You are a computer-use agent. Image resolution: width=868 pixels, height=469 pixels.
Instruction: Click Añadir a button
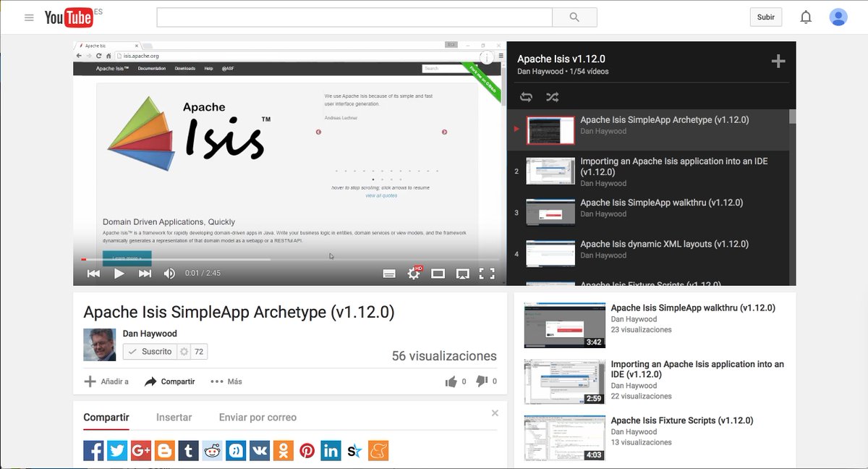click(x=106, y=381)
